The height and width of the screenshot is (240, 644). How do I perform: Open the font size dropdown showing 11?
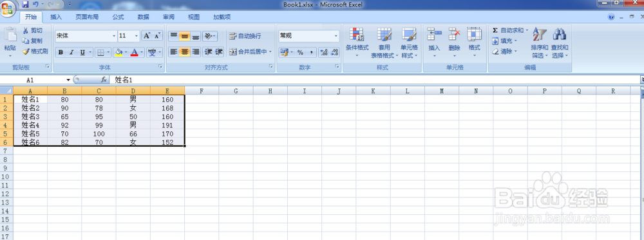[x=137, y=36]
